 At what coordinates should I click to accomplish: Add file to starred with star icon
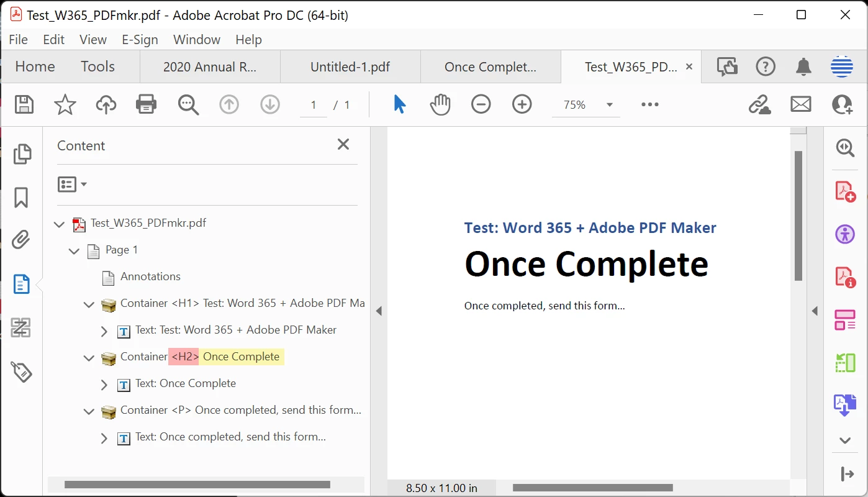click(65, 104)
